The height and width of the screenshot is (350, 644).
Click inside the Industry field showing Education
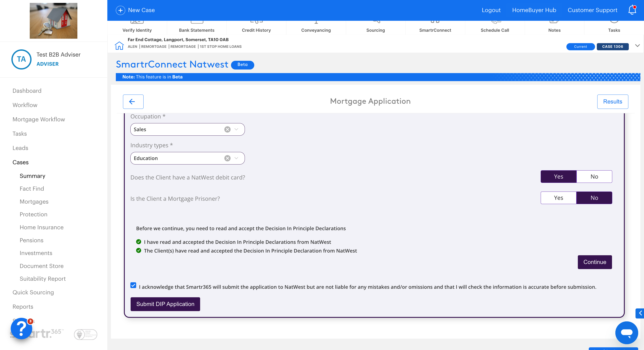[187, 158]
